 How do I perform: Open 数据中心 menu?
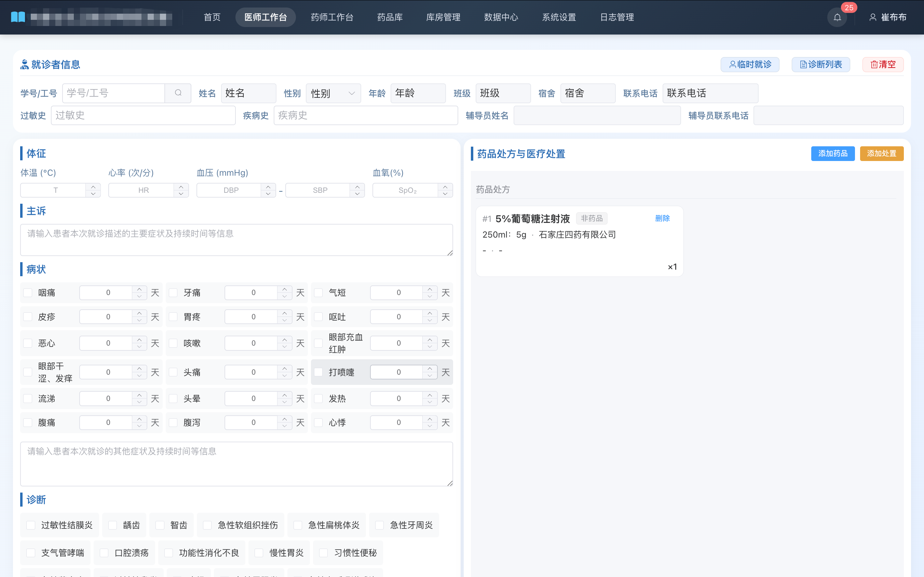coord(501,17)
